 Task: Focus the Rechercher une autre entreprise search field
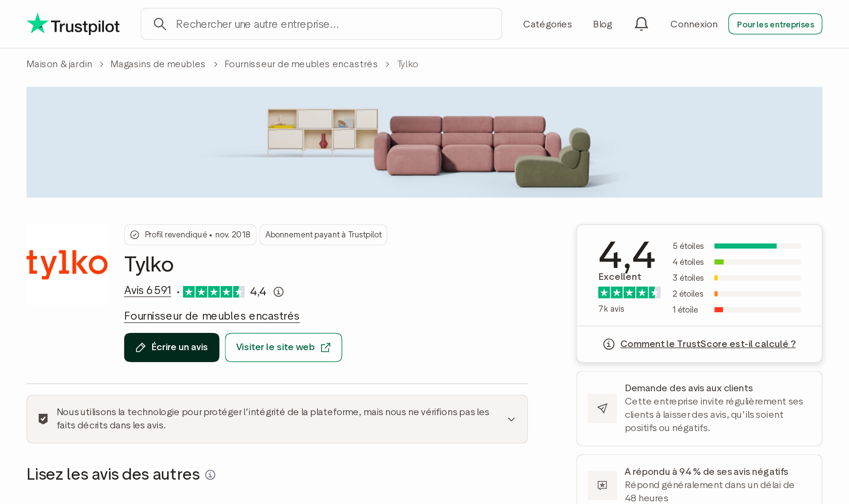point(321,24)
